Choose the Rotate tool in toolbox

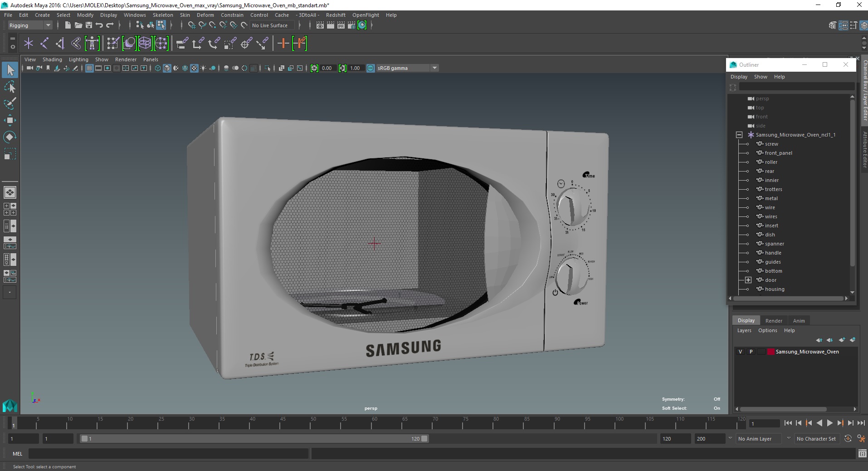tap(10, 137)
